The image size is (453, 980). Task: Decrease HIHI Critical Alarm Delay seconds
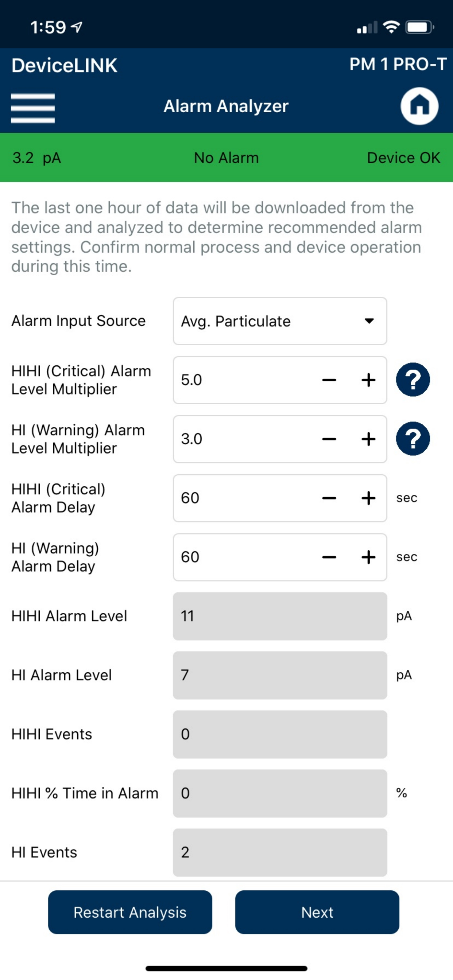pos(329,498)
